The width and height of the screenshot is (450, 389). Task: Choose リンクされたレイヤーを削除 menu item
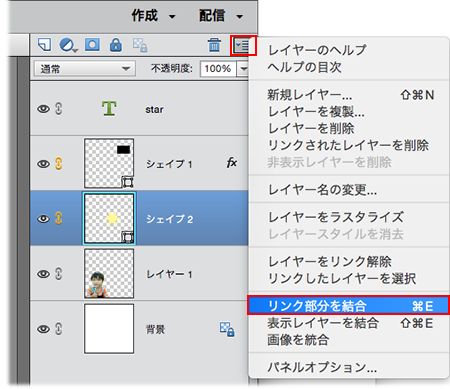tap(348, 145)
